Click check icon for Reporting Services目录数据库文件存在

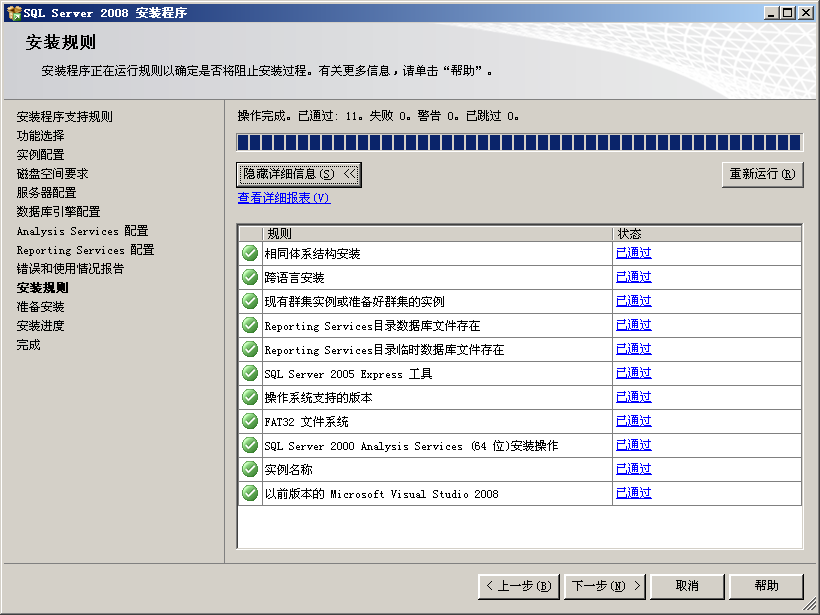(250, 325)
